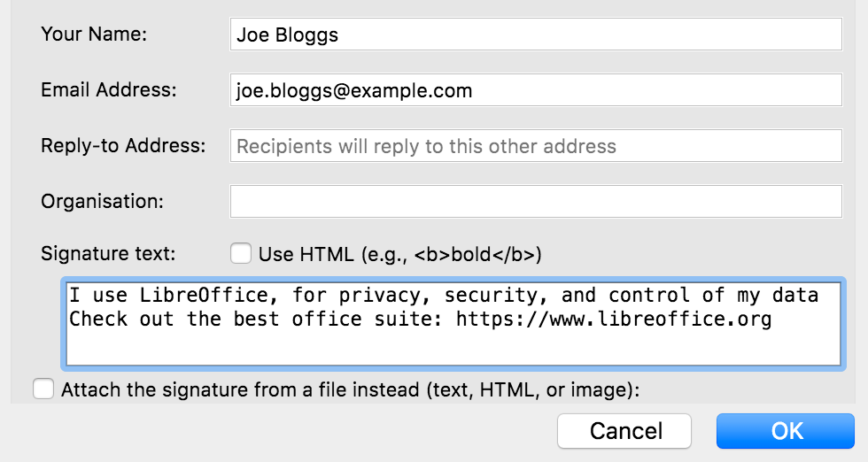The height and width of the screenshot is (462, 868).
Task: Click the 'Attach the signature from a file instead' label text
Action: (x=350, y=389)
